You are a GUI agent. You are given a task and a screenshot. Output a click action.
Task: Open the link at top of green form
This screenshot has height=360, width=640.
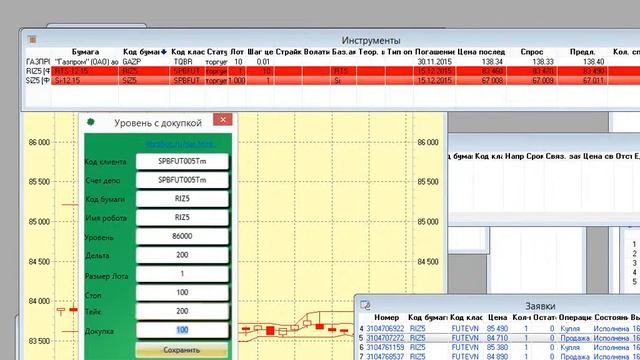coord(180,144)
